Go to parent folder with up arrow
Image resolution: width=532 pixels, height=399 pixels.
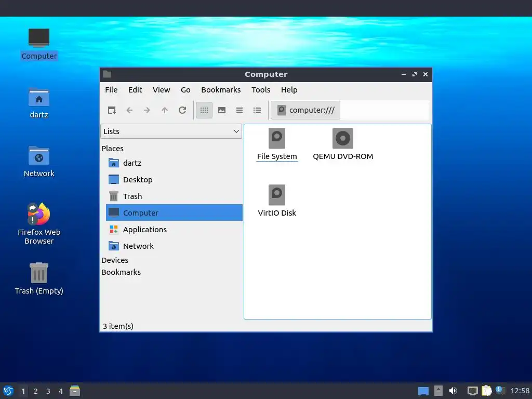click(165, 110)
